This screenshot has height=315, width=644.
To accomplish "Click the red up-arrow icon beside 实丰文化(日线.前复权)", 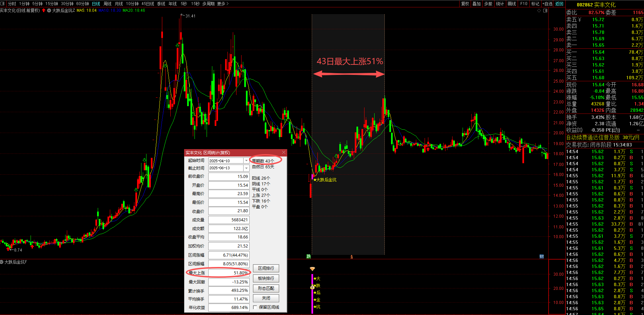I will [44, 10].
